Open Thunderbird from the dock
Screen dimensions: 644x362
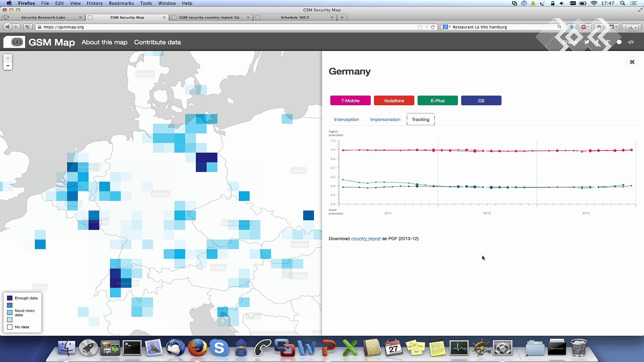coord(175,348)
